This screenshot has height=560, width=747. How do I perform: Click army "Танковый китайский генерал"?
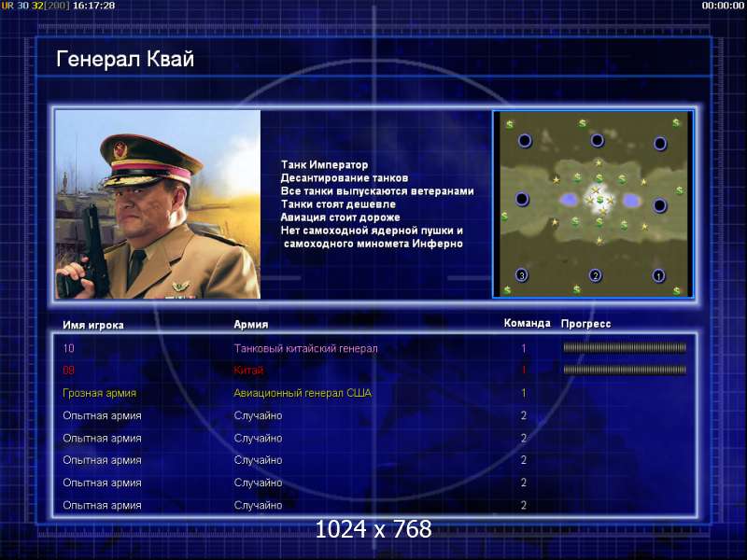306,348
